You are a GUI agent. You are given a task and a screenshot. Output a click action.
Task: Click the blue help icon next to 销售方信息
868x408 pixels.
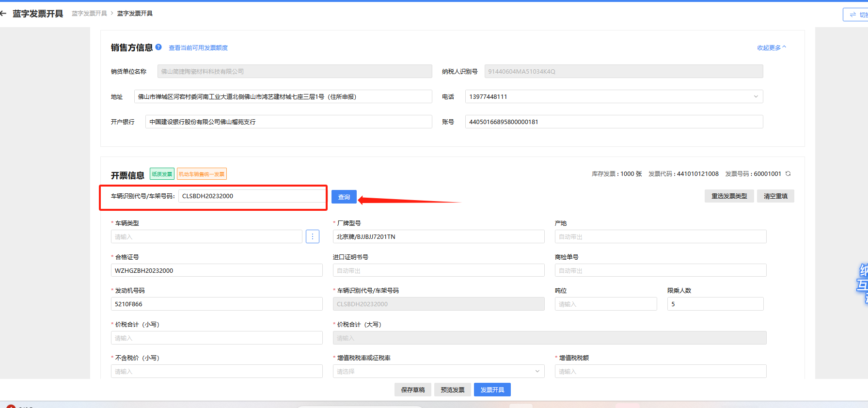coord(158,47)
